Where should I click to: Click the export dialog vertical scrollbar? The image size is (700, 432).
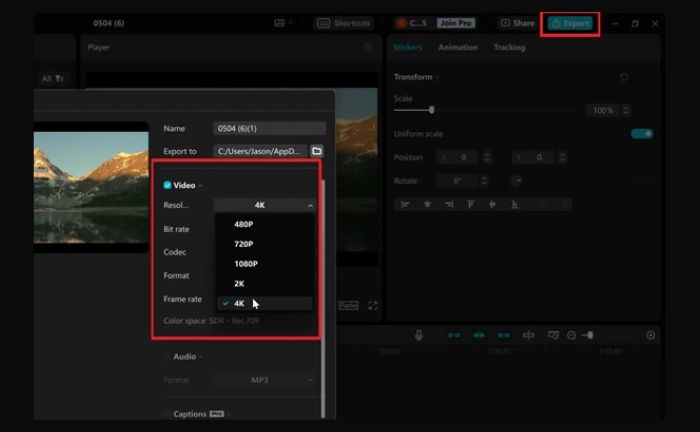tap(323, 299)
